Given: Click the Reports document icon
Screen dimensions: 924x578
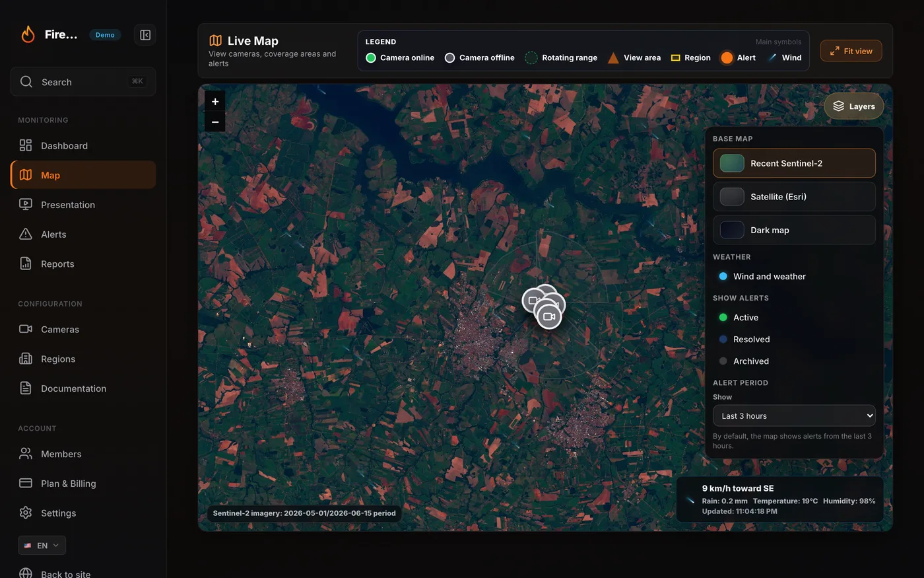Looking at the screenshot, I should [26, 264].
